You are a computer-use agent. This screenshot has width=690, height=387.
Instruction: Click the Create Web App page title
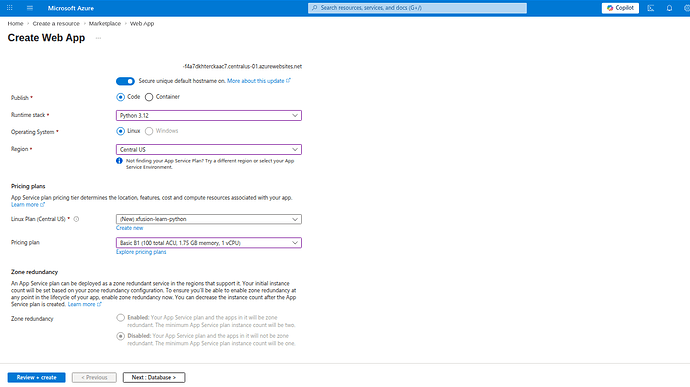46,38
